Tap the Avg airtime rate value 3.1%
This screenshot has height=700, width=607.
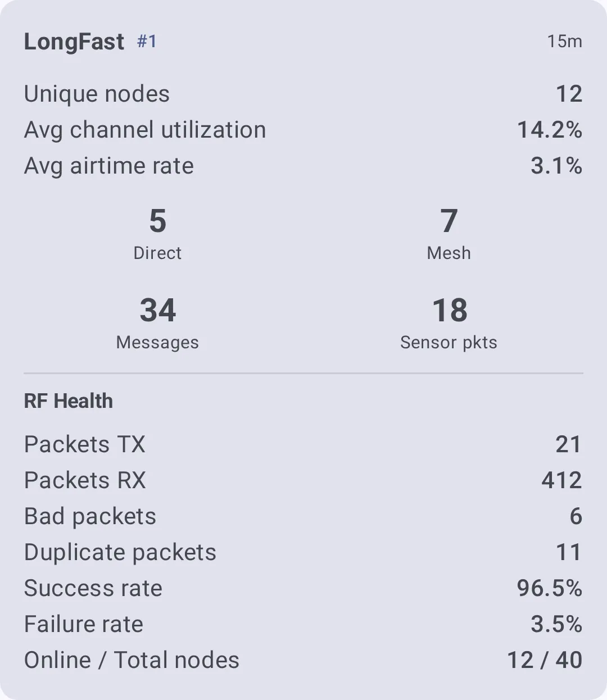556,166
